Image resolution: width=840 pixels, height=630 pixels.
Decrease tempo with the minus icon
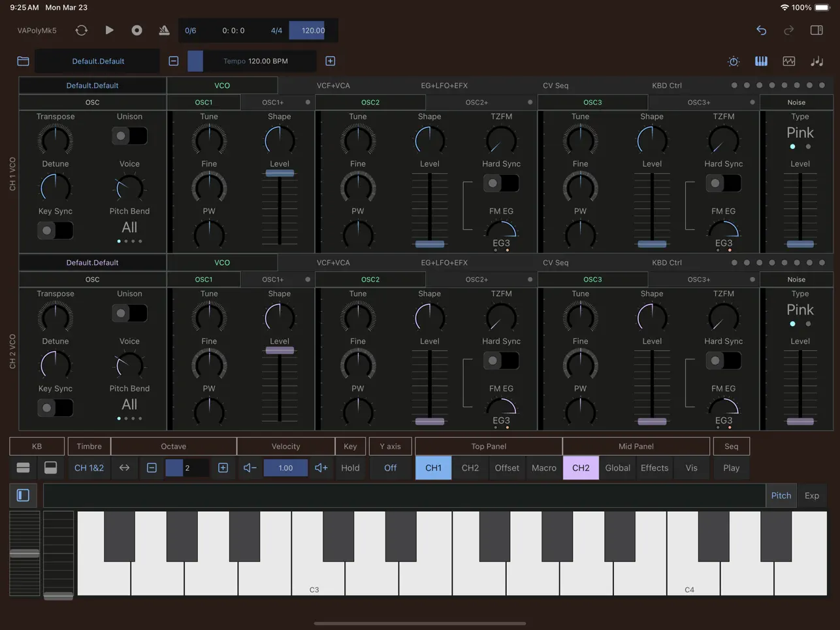tap(174, 61)
